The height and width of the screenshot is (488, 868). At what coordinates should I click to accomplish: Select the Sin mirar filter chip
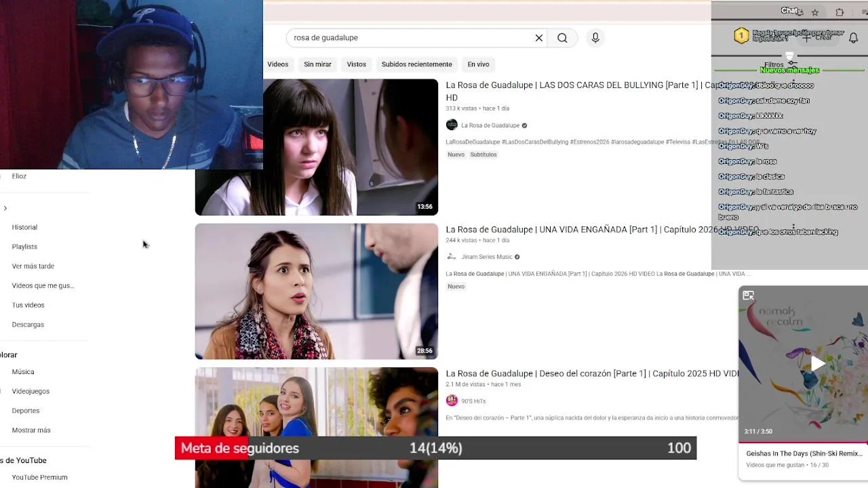tap(317, 64)
